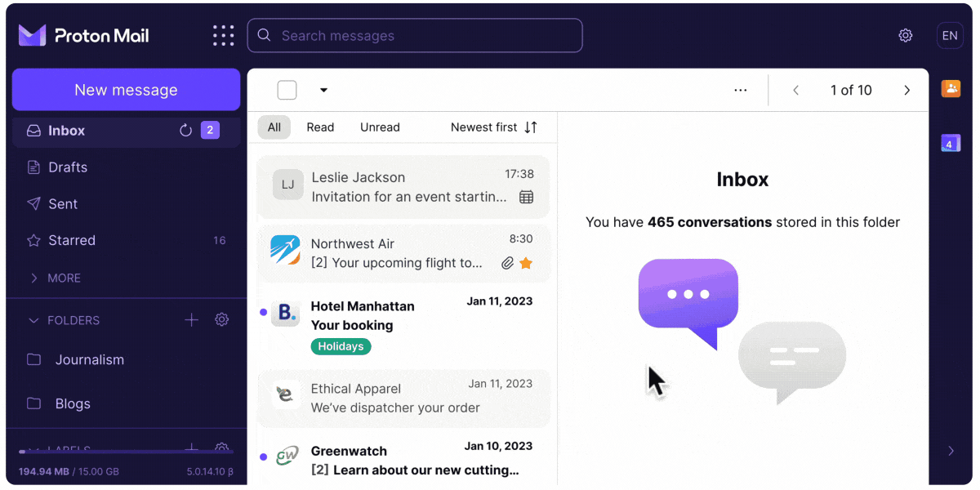The image size is (980, 490).
Task: Click the search magnifier icon
Action: tap(264, 35)
